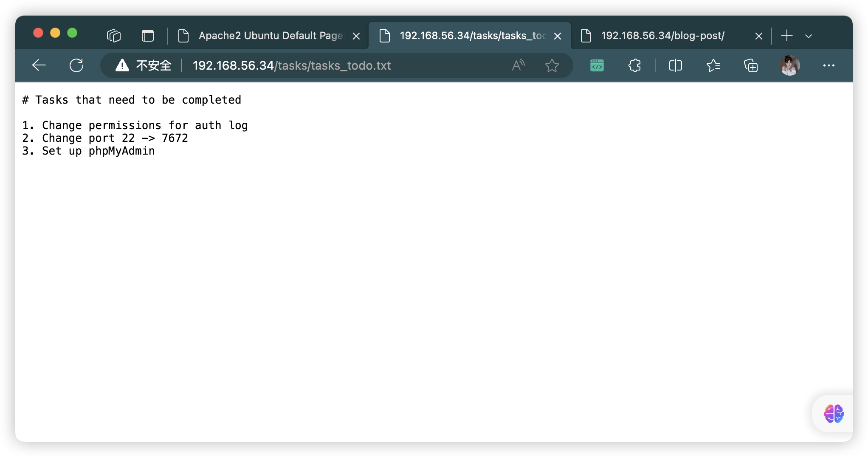This screenshot has width=868, height=457.
Task: Close the blog-post tab
Action: point(759,36)
